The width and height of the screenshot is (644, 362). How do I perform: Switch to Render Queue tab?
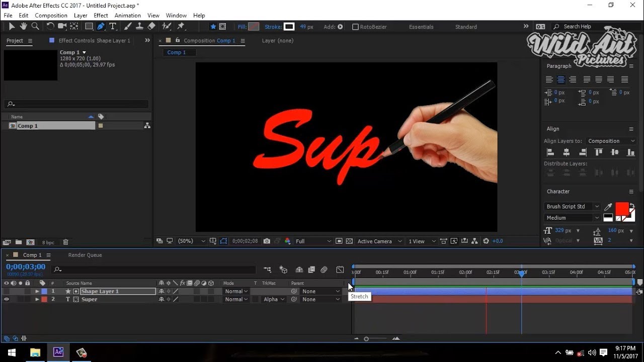85,255
